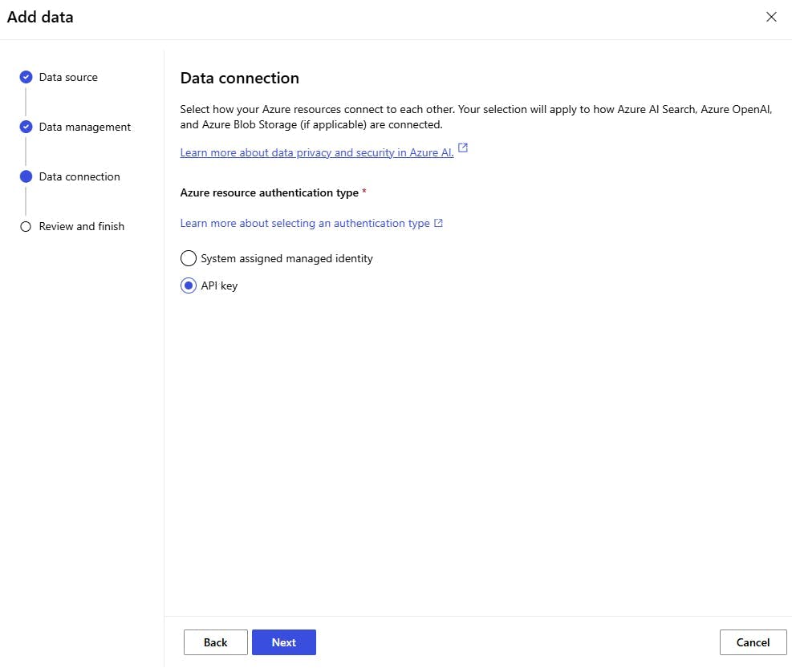Go to the Data management step label
Screen dimensions: 792x672
(85, 127)
